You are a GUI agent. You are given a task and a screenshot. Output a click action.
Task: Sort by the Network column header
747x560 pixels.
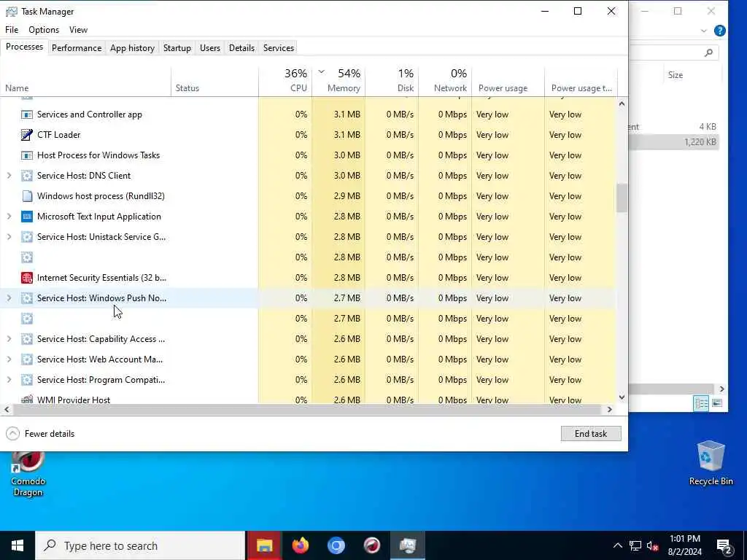click(446, 81)
